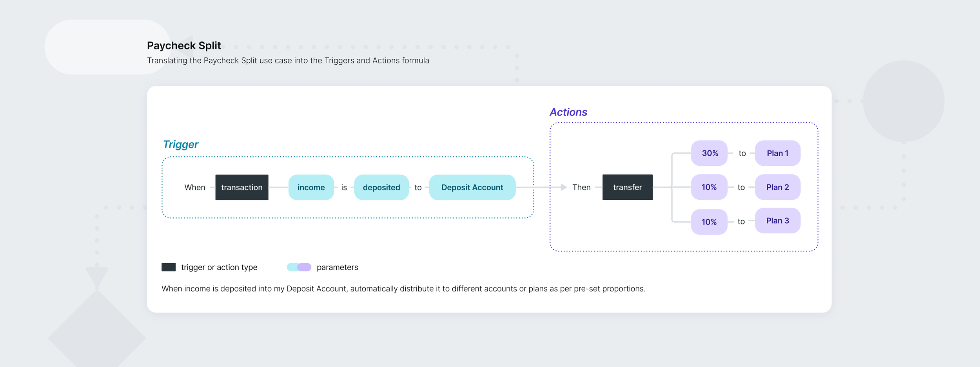
Task: Click the dark legend swatch for trigger type
Action: point(169,267)
